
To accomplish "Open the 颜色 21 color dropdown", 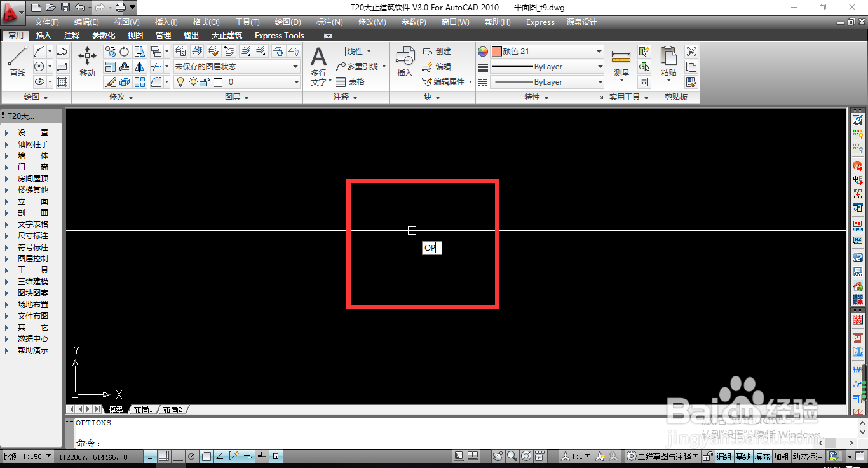I will point(547,52).
